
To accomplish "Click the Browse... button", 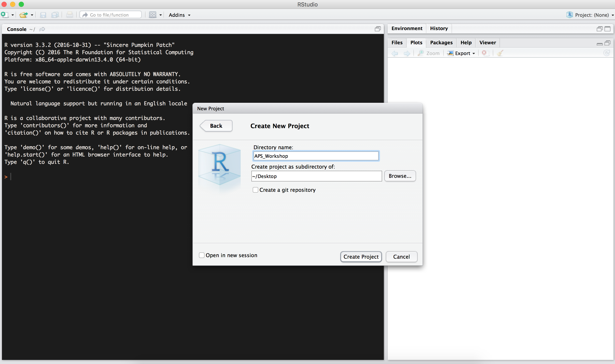I will 400,176.
